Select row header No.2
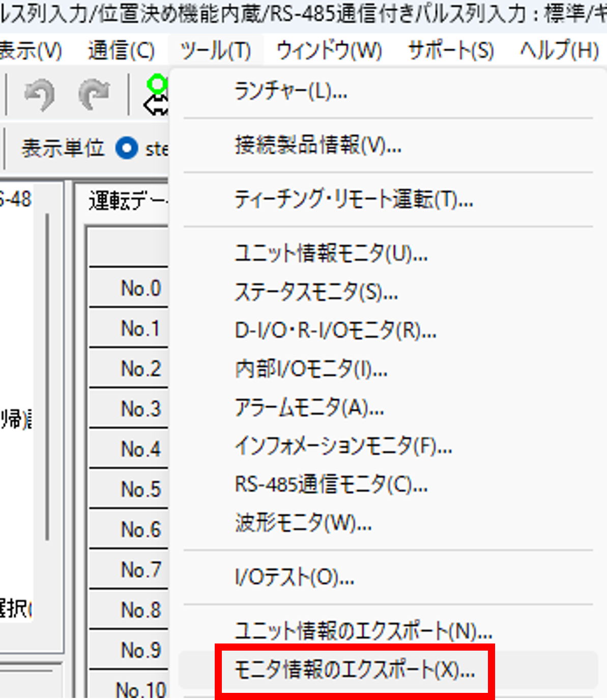607x700 pixels. tap(129, 368)
